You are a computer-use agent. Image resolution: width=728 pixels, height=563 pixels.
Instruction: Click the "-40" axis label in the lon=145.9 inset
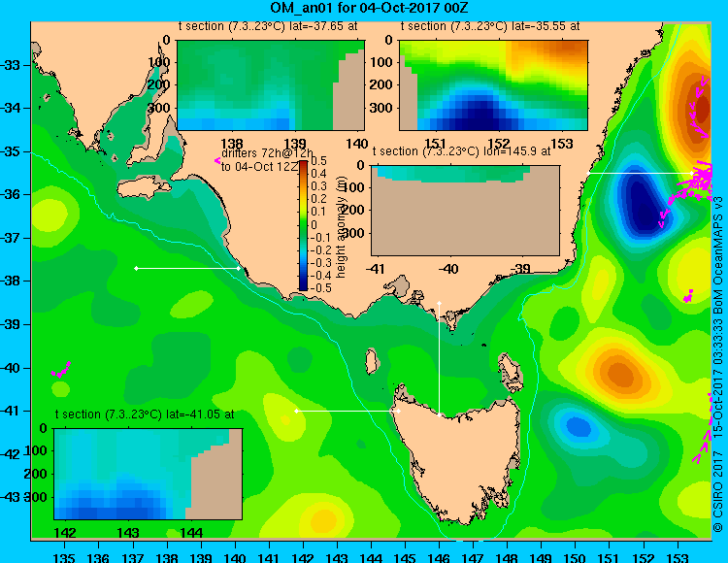447,269
